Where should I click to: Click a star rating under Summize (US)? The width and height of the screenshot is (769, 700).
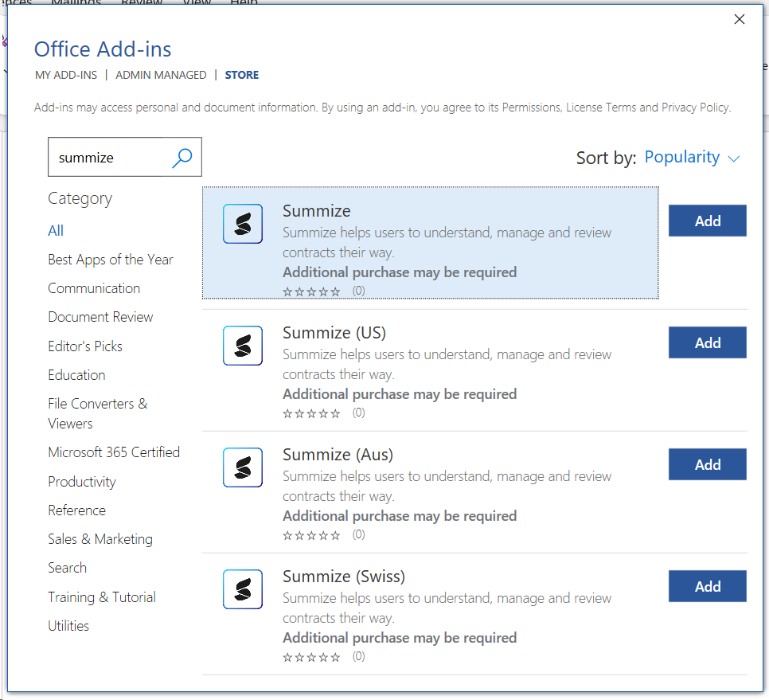click(x=310, y=413)
